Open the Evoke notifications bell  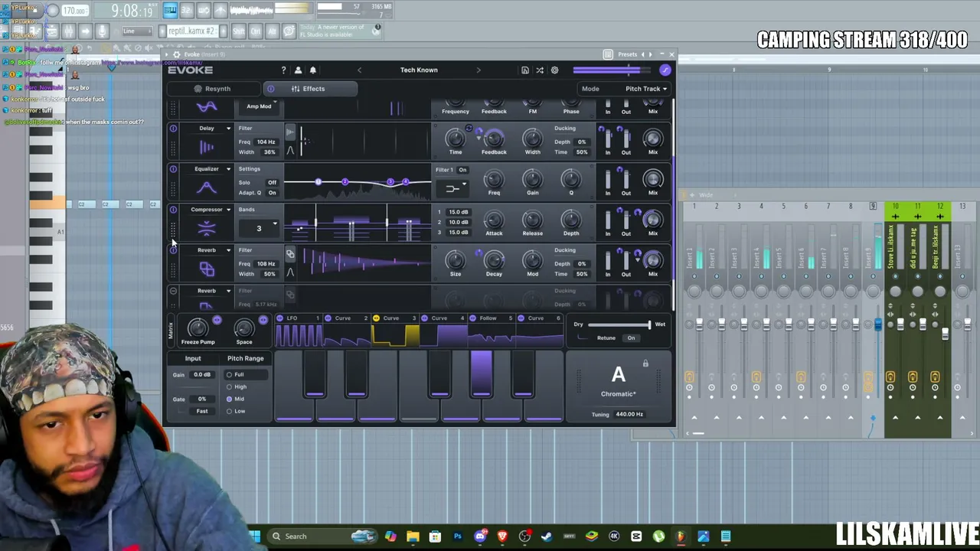click(x=312, y=70)
